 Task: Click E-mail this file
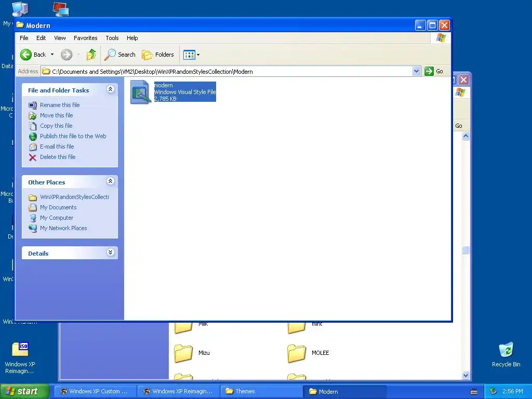[57, 147]
